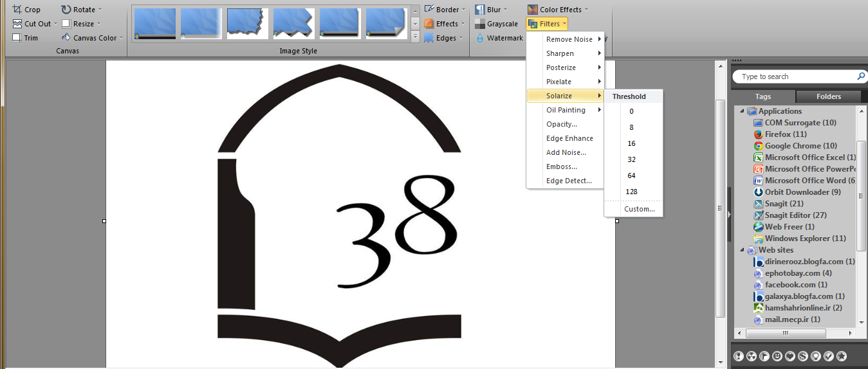Open the Canvas Color dropdown
Image resolution: width=868 pixels, height=369 pixels.
121,38
